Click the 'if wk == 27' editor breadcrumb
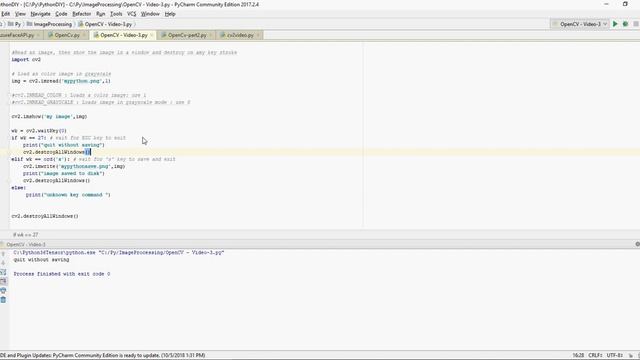This screenshot has height=360, width=640. point(25,235)
